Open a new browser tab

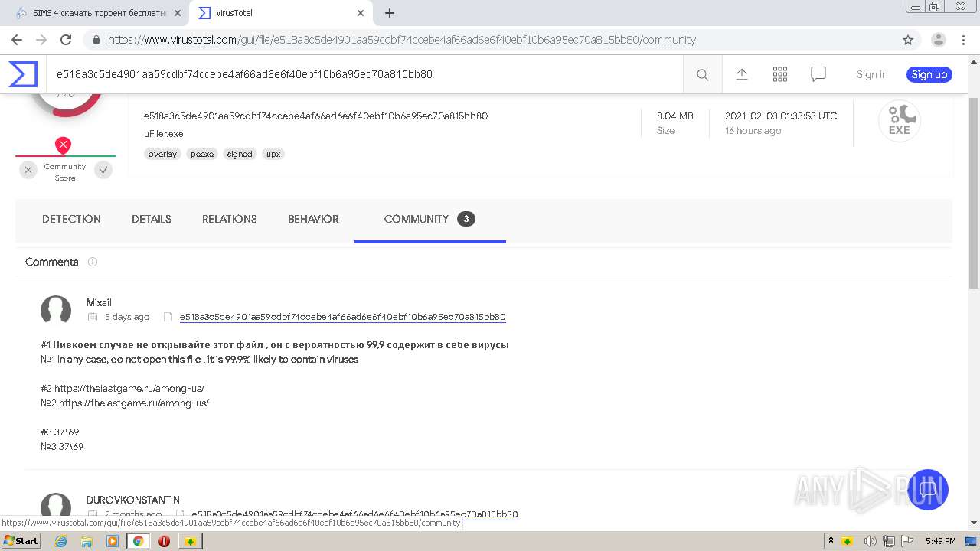[x=390, y=13]
